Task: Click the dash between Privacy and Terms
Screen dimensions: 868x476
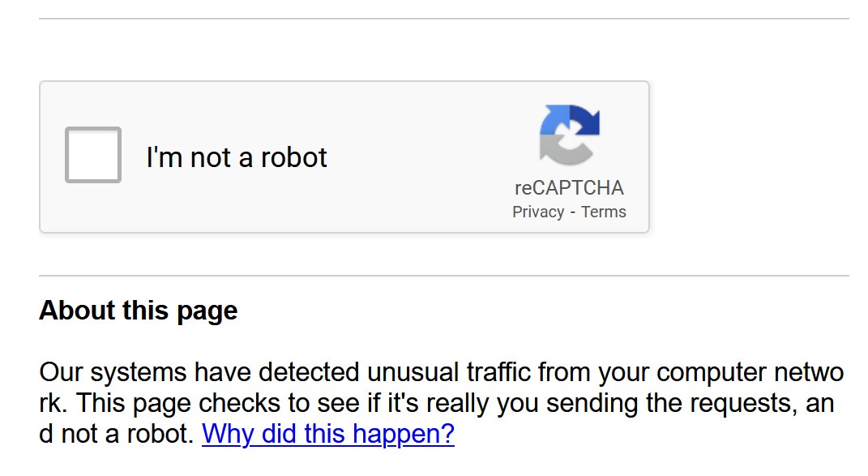Action: (572, 212)
